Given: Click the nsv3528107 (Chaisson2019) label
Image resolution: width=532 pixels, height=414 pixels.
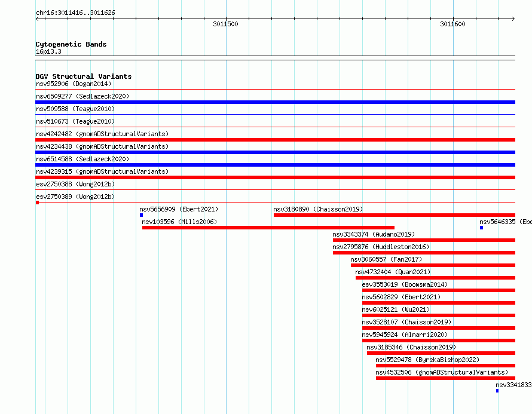Looking at the screenshot, I should pyautogui.click(x=406, y=322).
